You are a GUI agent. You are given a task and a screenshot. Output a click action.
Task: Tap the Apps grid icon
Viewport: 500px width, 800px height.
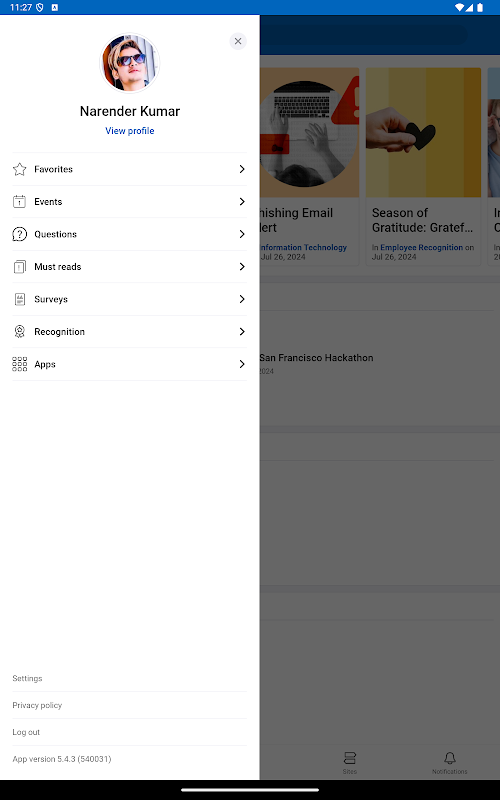pyautogui.click(x=19, y=364)
